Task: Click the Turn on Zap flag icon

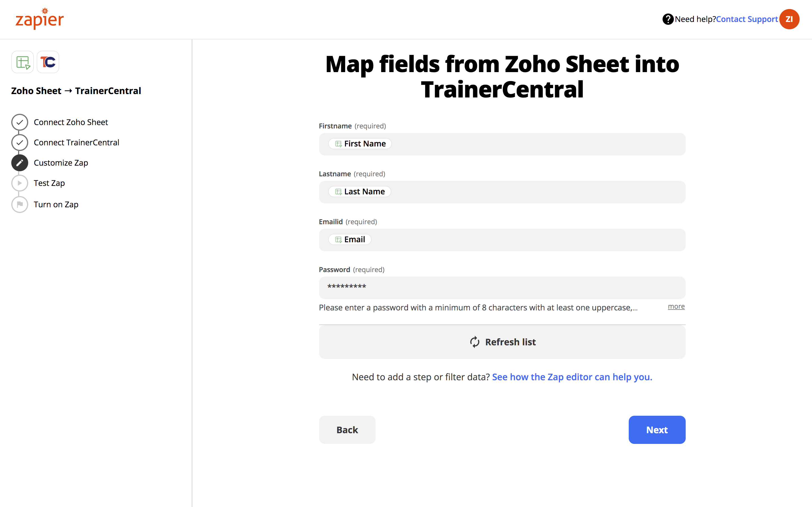Action: (x=20, y=204)
